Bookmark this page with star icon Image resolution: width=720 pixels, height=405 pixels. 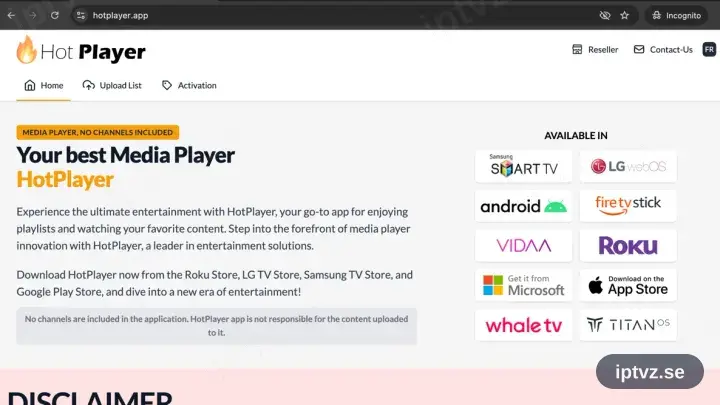click(624, 15)
